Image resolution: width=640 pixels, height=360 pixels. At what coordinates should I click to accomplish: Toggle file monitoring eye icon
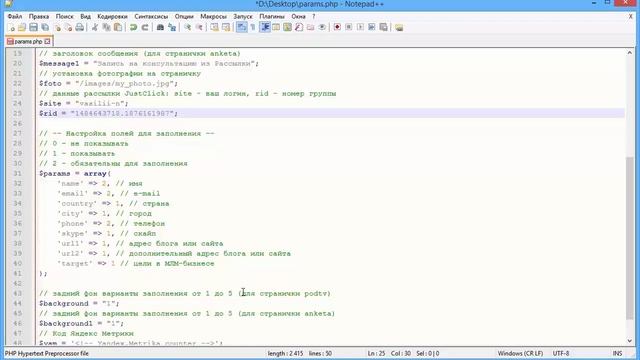322,27
